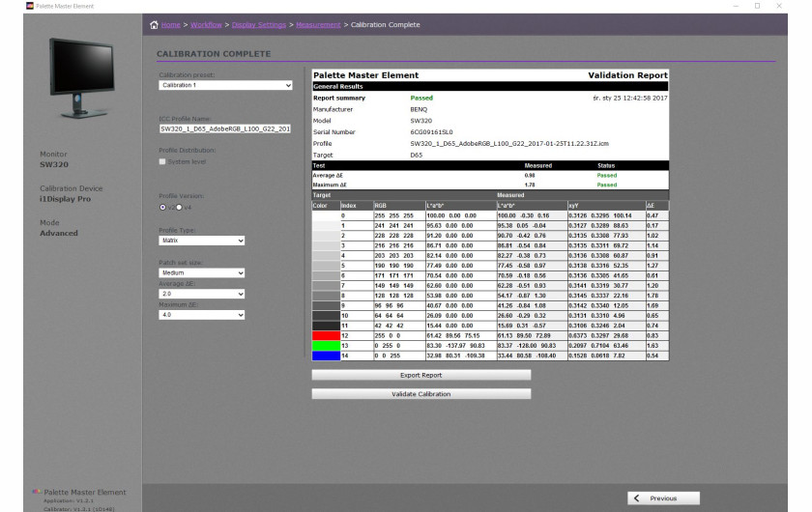This screenshot has width=812, height=512.
Task: Click the left arrow icon on Previous button
Action: click(x=636, y=498)
